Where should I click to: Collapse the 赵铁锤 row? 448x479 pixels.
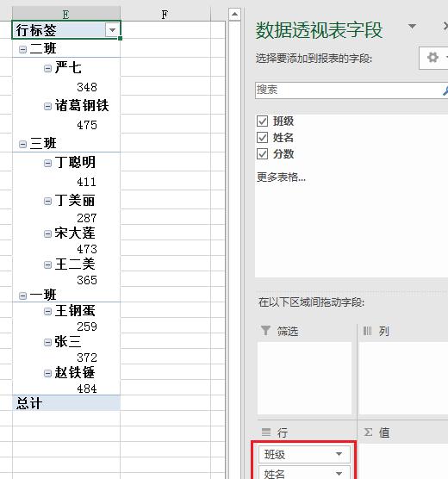(x=47, y=373)
